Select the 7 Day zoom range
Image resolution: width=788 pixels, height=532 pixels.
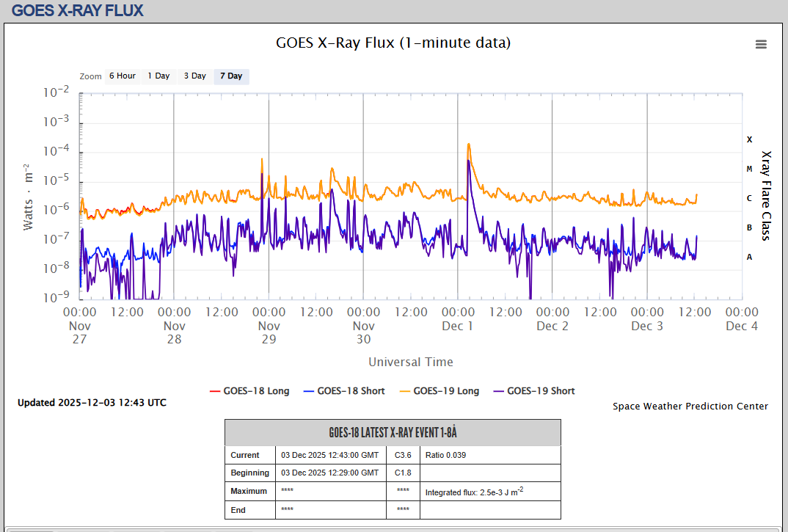pyautogui.click(x=231, y=76)
